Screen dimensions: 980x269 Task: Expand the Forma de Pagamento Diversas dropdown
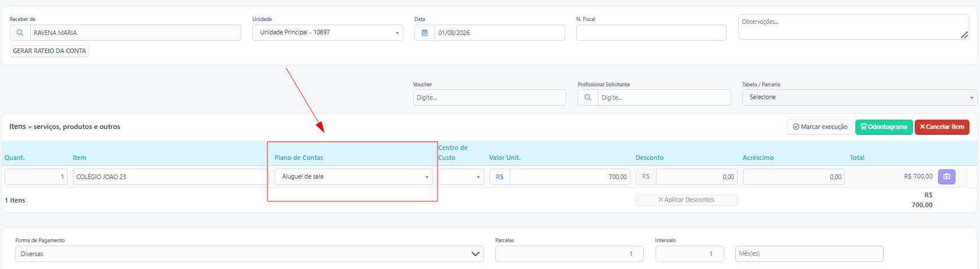tap(249, 254)
